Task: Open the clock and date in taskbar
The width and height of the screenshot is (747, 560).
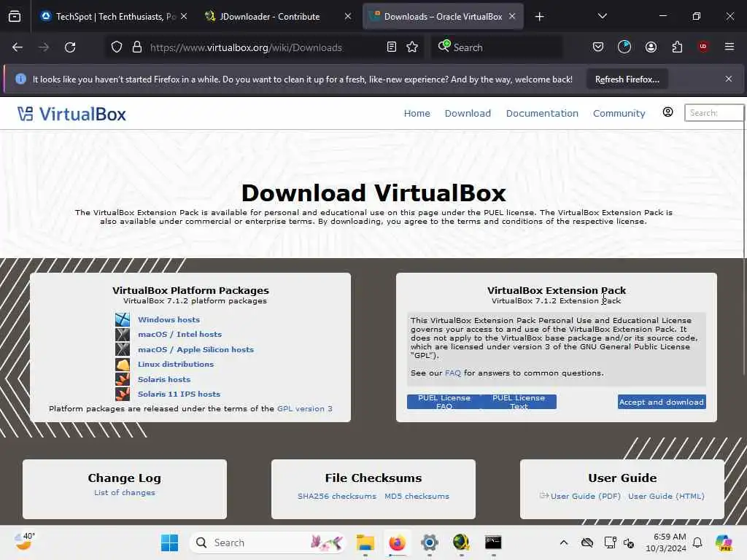Action: [x=665, y=542]
